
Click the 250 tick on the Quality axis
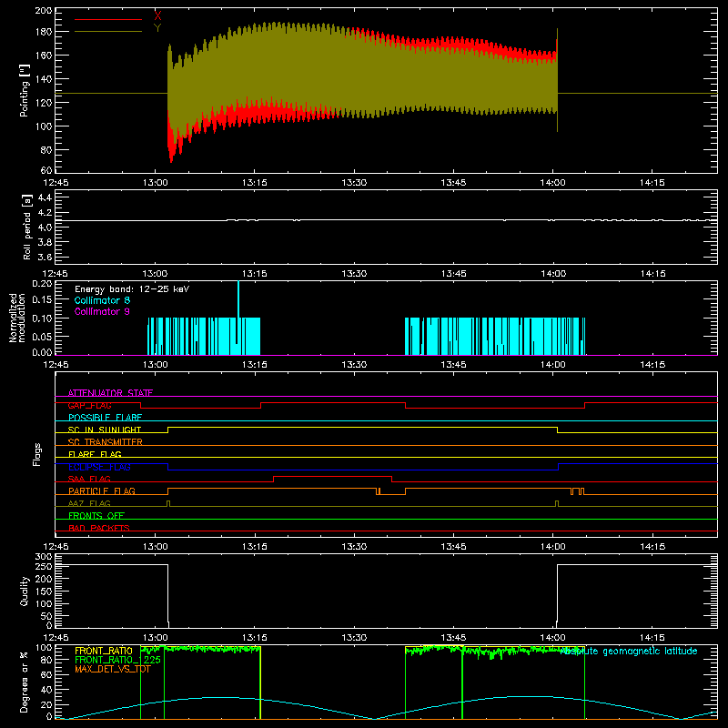(x=44, y=567)
